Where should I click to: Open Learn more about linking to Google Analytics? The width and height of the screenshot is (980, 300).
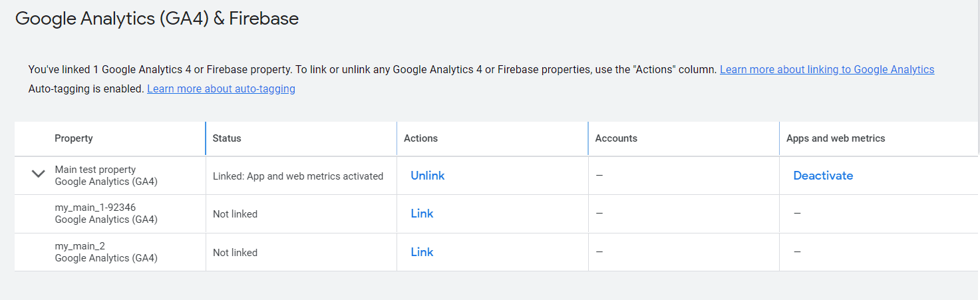click(x=827, y=69)
